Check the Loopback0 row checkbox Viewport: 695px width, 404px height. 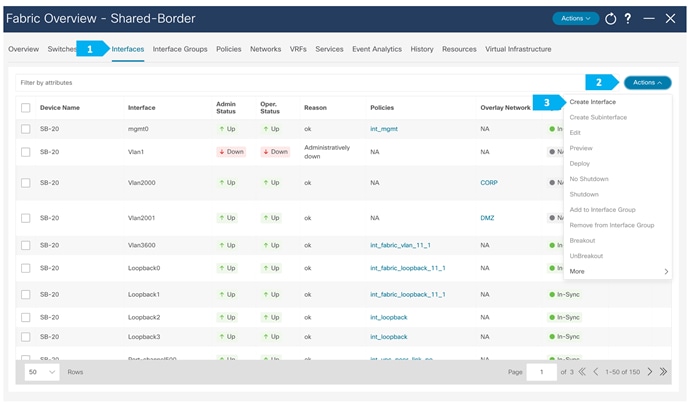(26, 268)
